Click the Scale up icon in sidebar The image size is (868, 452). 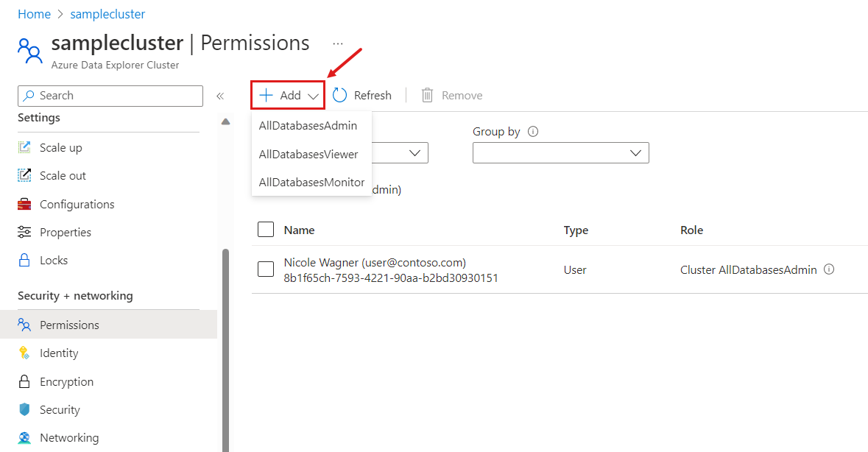click(x=25, y=147)
